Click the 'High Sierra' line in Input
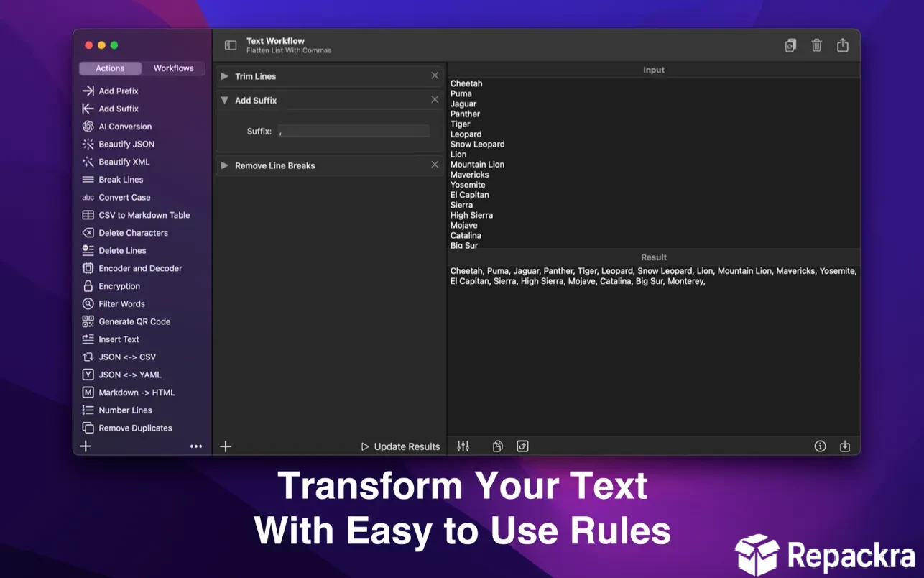Image resolution: width=924 pixels, height=578 pixels. pyautogui.click(x=471, y=215)
